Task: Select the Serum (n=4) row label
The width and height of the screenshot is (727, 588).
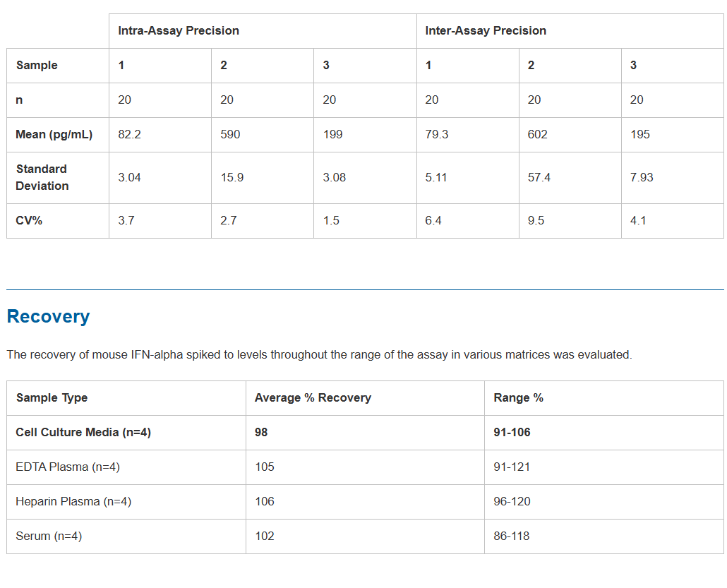Action: point(49,536)
